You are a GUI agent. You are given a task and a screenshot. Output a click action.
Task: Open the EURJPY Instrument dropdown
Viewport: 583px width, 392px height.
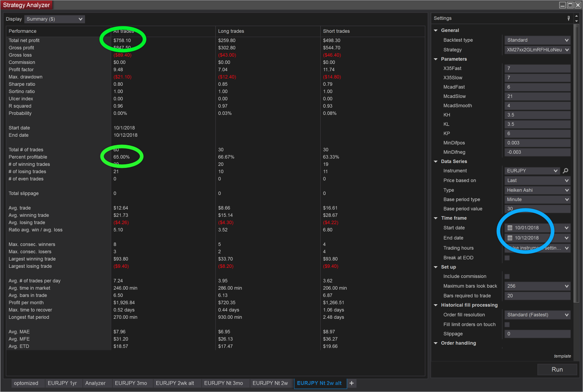click(x=532, y=171)
